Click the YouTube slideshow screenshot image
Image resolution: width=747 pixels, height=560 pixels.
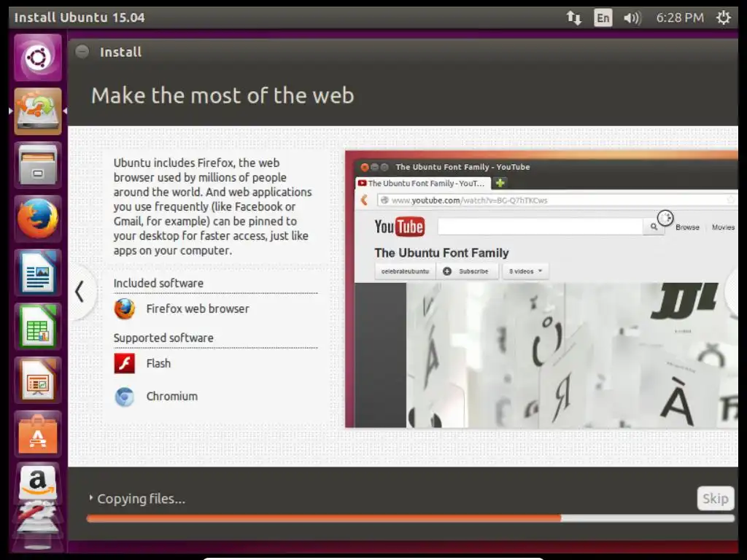tap(542, 289)
